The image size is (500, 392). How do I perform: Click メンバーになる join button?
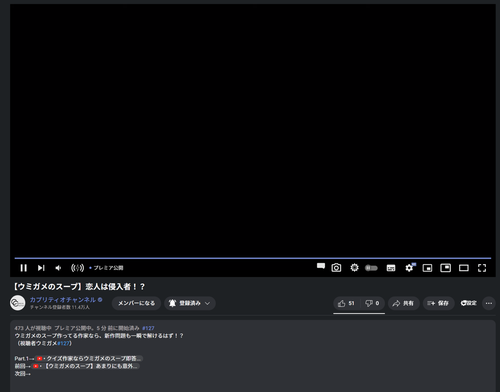(x=136, y=303)
